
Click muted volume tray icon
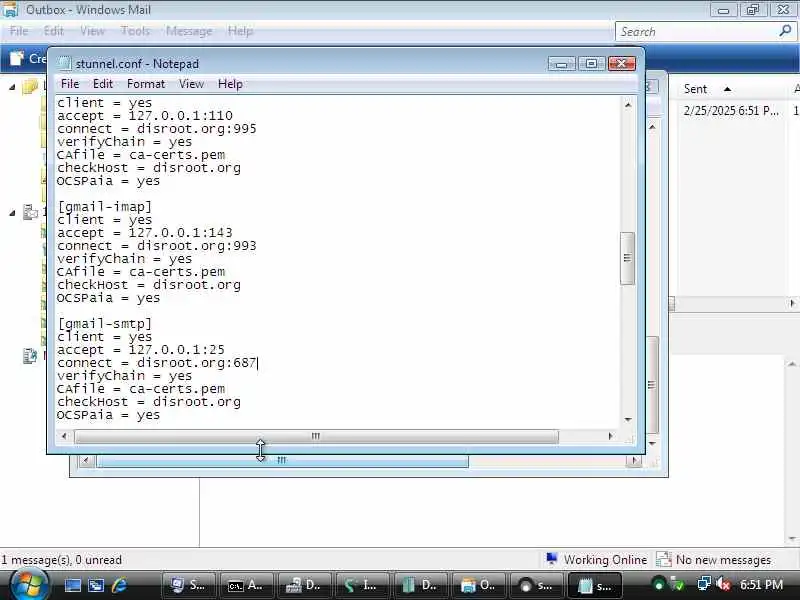[x=723, y=584]
